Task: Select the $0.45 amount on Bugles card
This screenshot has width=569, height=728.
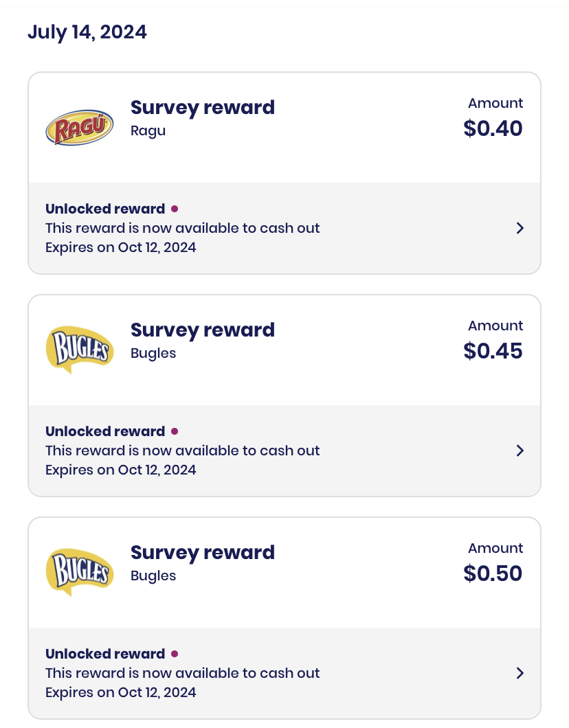Action: [493, 350]
